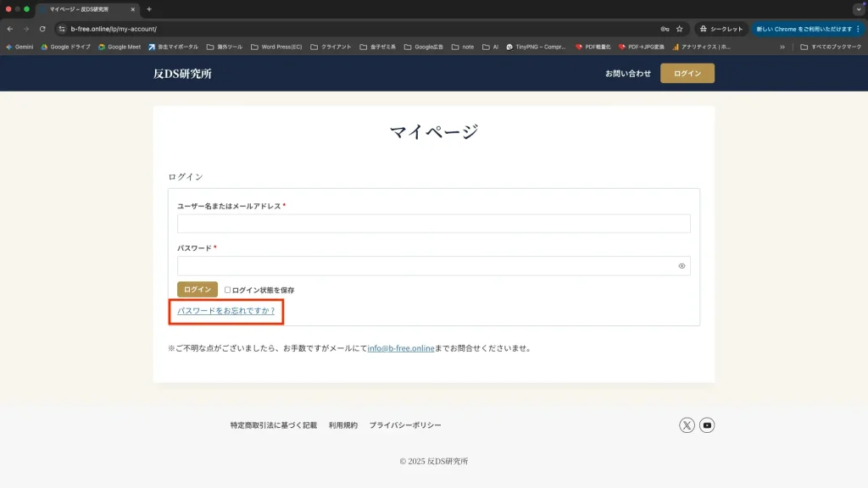The image size is (868, 488).
Task: Click パスワードをお忘れですか？ link
Action: pyautogui.click(x=226, y=311)
